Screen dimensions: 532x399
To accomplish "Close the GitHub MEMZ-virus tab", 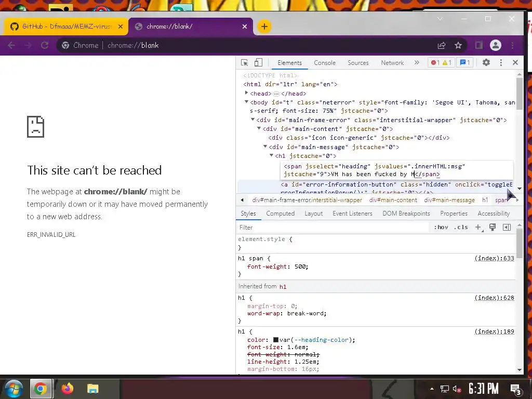I will pos(121,26).
